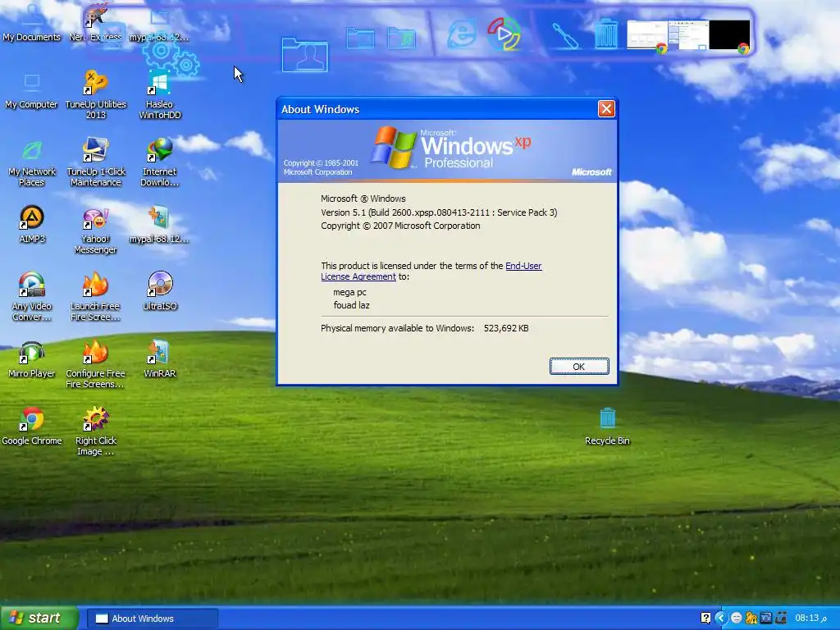This screenshot has width=840, height=630.
Task: Open the Start menu
Action: point(39,619)
